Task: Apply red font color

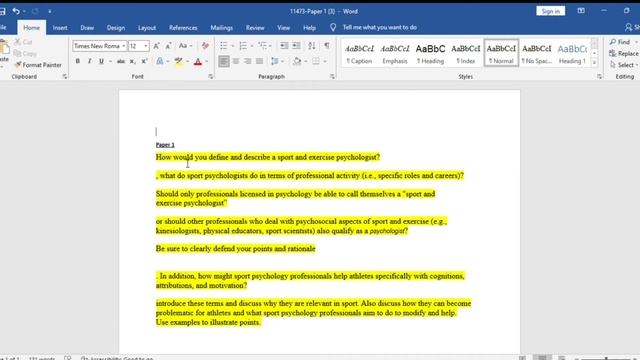Action: click(198, 61)
